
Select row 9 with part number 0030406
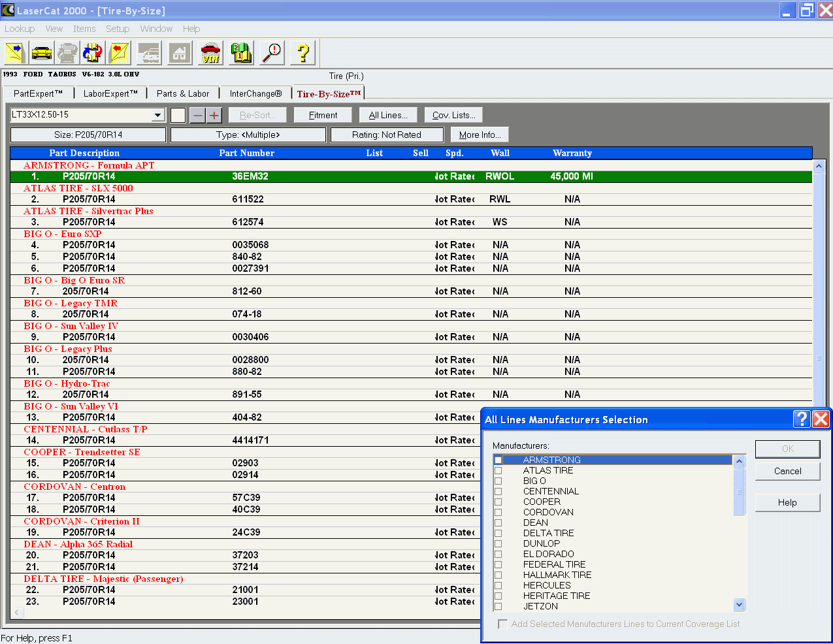coord(412,337)
